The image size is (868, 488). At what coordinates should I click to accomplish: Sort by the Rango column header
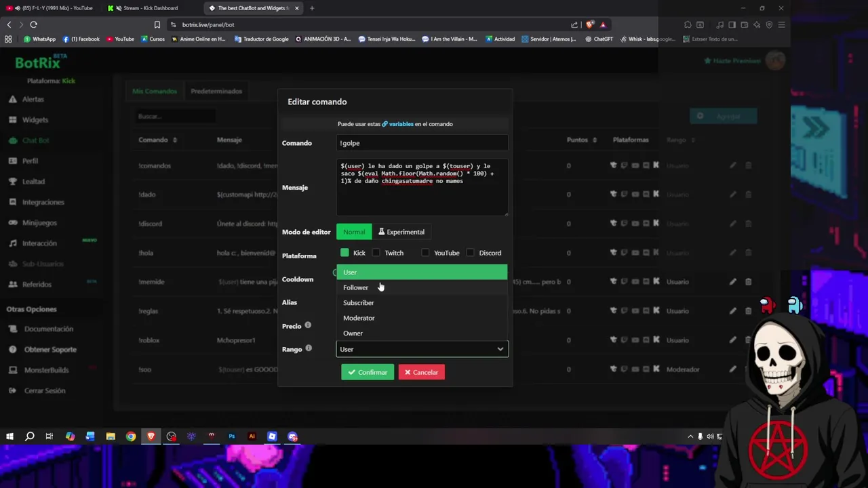tap(680, 140)
